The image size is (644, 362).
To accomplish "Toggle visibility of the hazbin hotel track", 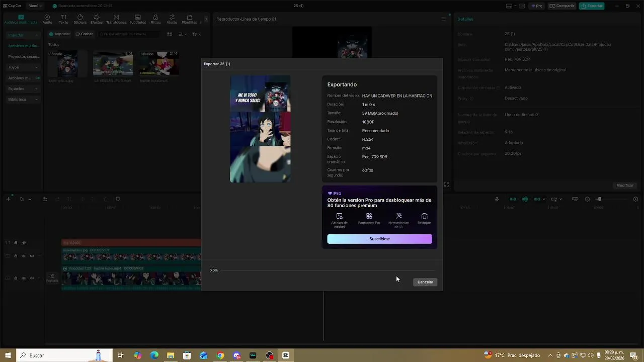I will coord(24,278).
